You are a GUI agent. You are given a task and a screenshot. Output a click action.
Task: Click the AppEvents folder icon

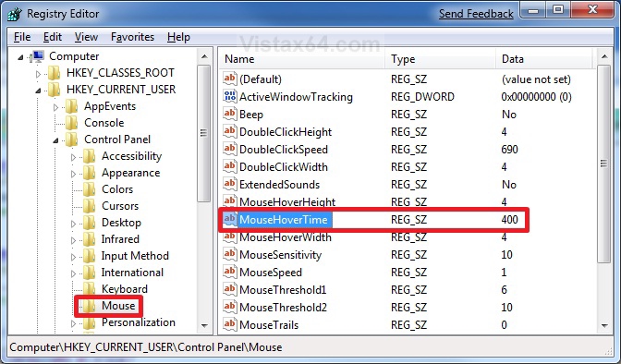[x=72, y=106]
